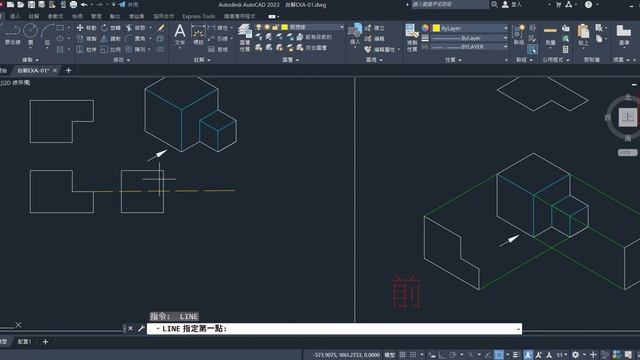Open the Express Tools ribbon tab
Screen dimensions: 640x360
tap(198, 16)
